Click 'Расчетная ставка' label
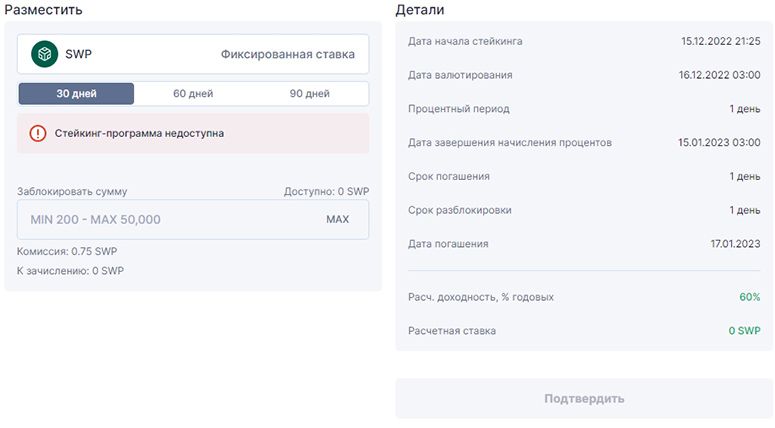The image size is (775, 428). (452, 331)
